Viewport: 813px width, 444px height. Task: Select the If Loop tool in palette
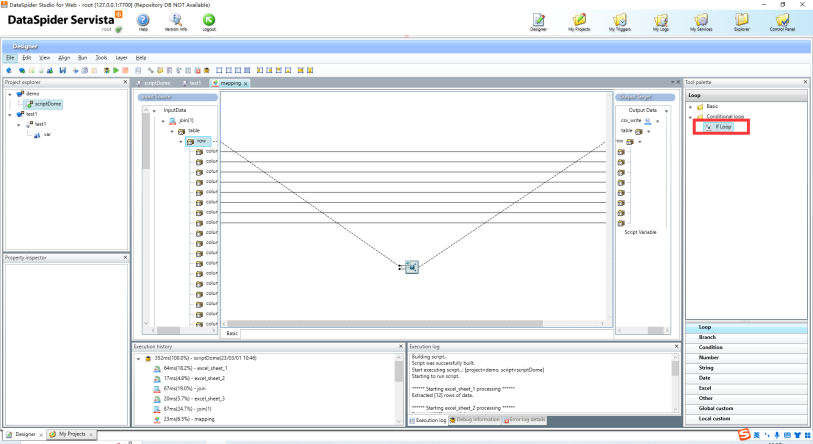(x=719, y=127)
